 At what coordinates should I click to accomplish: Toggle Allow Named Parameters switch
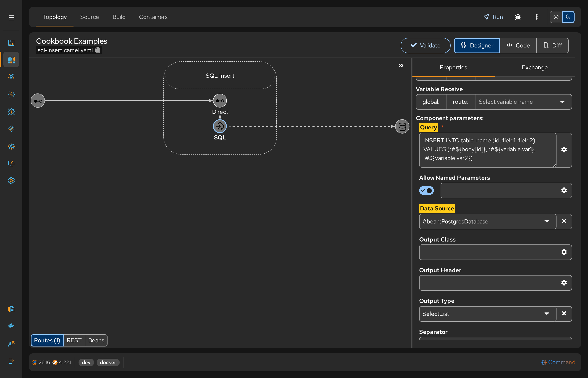tap(426, 190)
